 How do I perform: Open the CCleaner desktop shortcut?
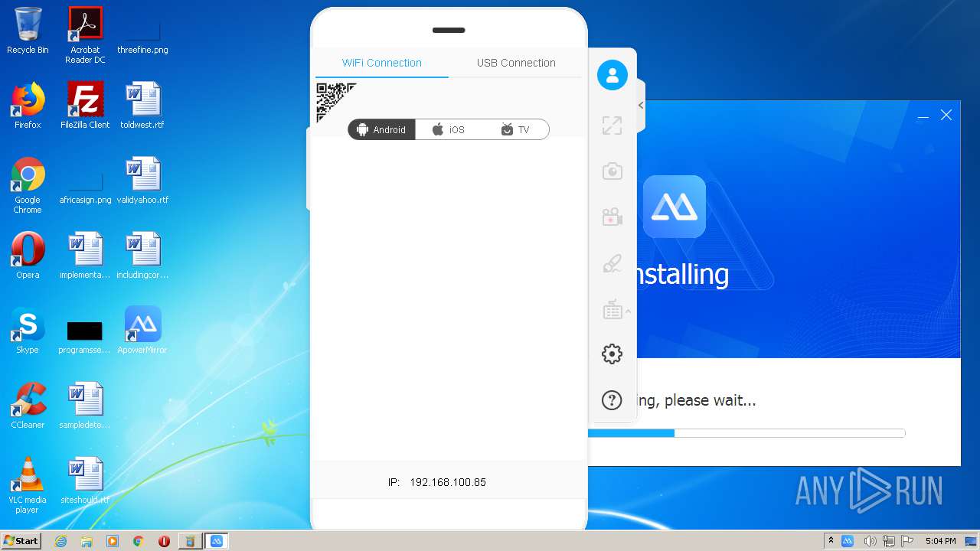tap(28, 406)
